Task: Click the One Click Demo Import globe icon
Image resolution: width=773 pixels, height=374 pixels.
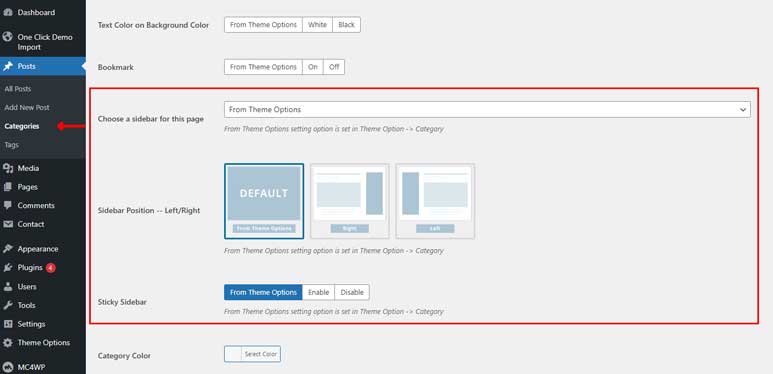Action: click(x=7, y=37)
